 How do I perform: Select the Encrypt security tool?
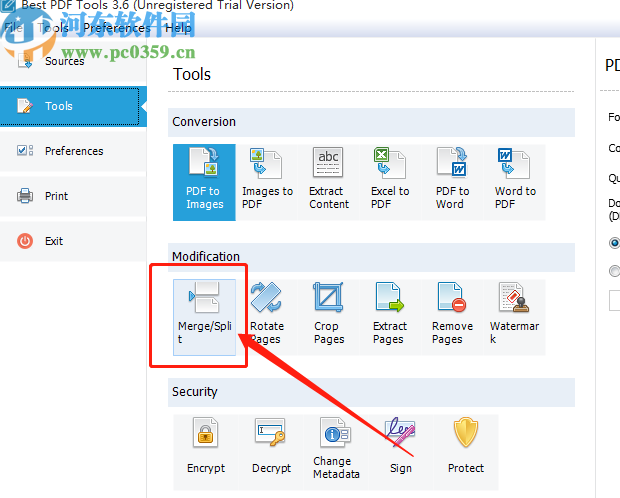pyautogui.click(x=206, y=452)
